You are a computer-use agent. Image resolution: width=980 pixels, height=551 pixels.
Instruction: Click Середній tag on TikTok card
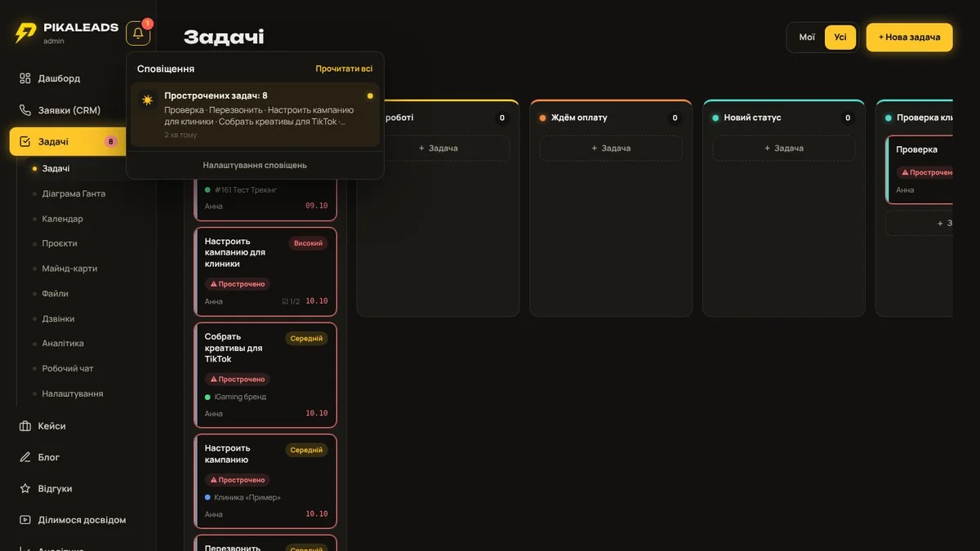pos(306,338)
